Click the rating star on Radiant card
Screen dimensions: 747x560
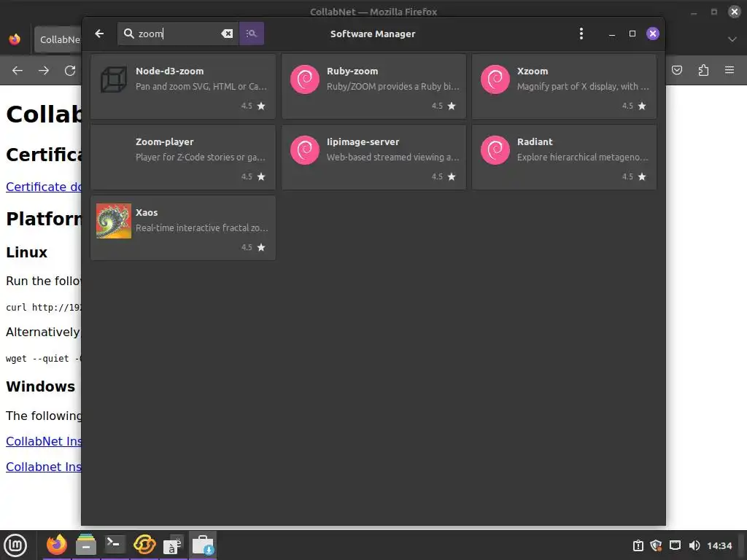pos(642,176)
